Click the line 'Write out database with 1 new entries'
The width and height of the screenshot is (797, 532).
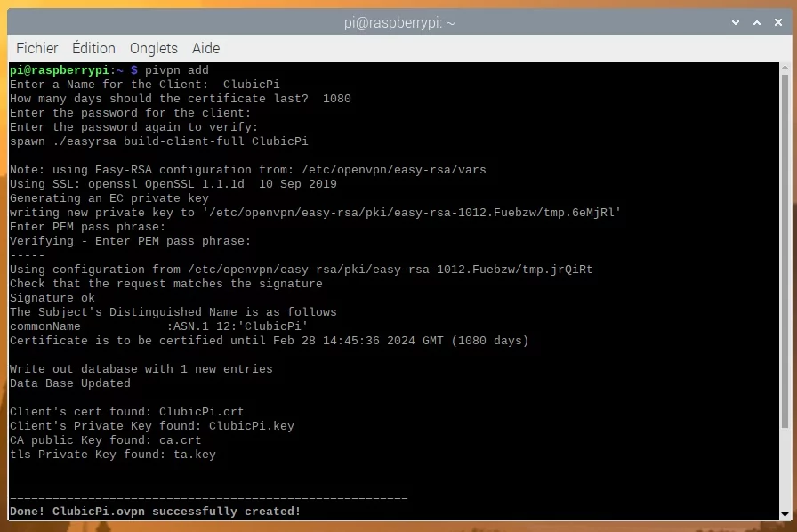[141, 369]
